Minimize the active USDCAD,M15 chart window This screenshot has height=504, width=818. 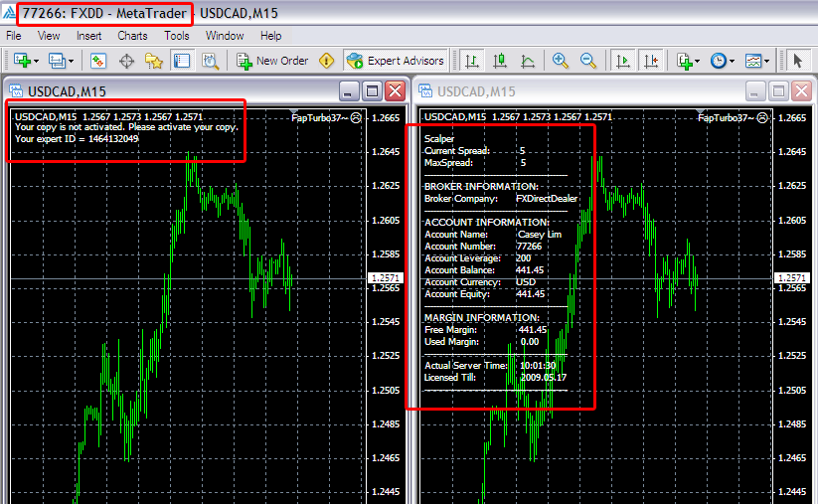(349, 91)
